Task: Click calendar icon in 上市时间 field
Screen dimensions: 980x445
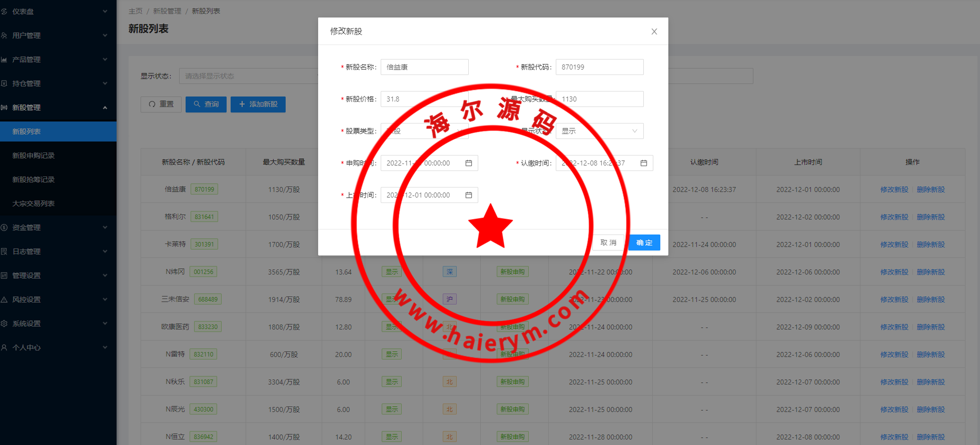Action: click(x=469, y=195)
